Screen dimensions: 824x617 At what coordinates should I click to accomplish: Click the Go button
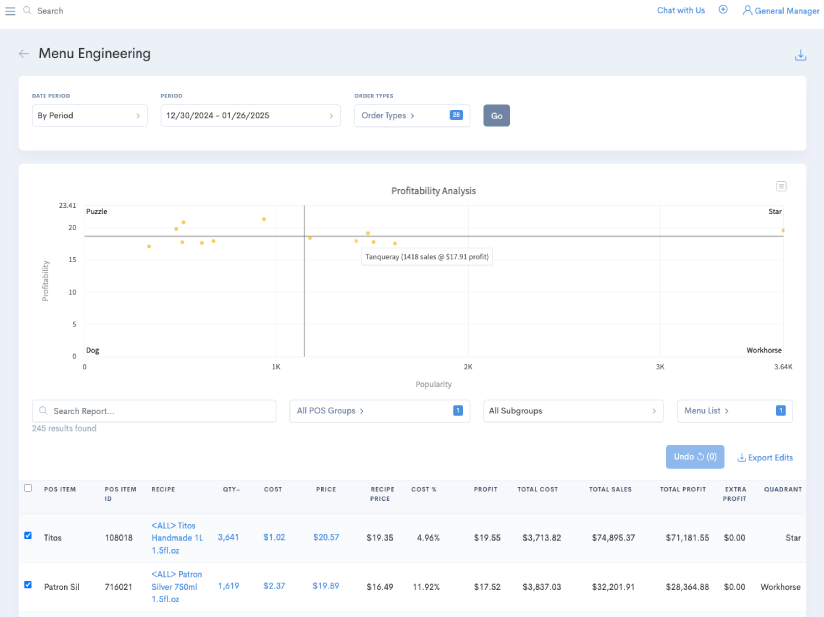pos(496,116)
